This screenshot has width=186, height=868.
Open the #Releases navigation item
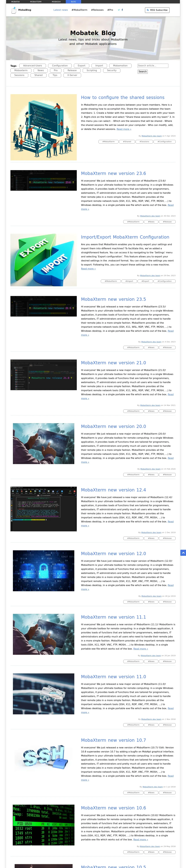tap(97, 10)
